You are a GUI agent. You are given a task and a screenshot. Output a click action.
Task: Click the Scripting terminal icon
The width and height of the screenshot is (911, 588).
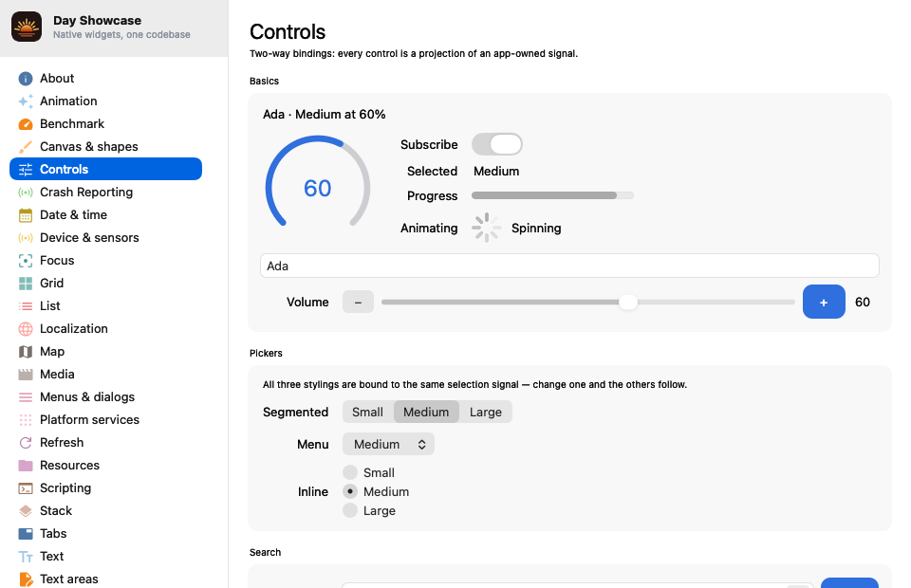pyautogui.click(x=26, y=488)
